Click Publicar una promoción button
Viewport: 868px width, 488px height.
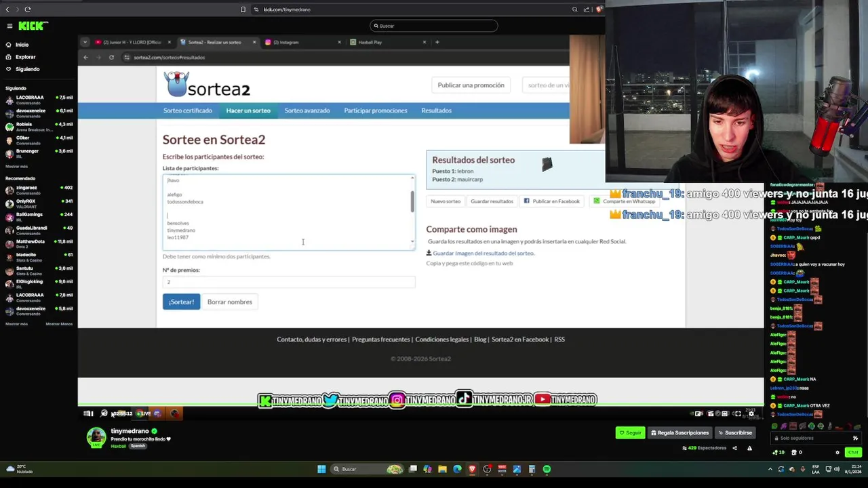coord(471,85)
